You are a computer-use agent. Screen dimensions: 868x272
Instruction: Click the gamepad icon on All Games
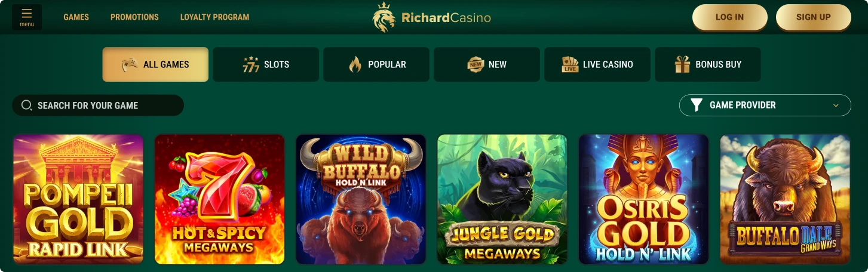coord(130,64)
